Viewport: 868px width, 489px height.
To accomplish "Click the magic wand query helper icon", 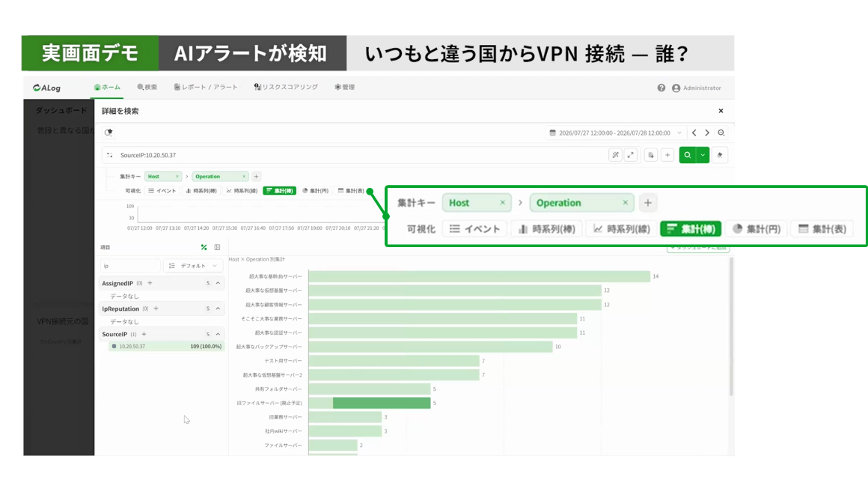I will coord(615,155).
